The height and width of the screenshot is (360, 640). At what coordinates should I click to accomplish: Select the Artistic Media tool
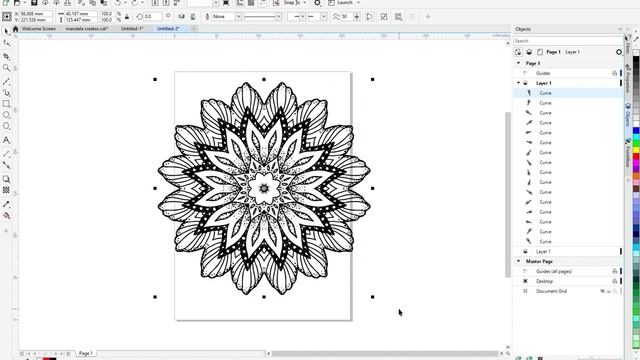pos(6,93)
